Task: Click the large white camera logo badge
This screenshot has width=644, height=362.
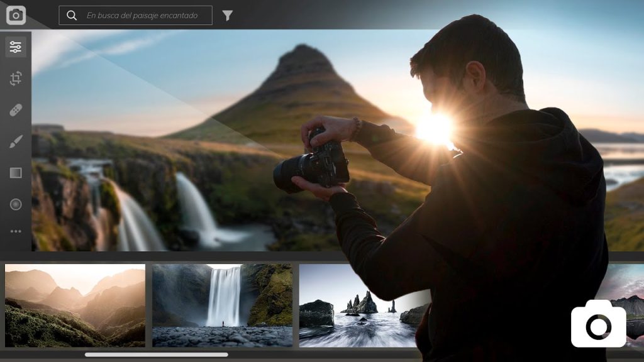Action: pos(599,324)
